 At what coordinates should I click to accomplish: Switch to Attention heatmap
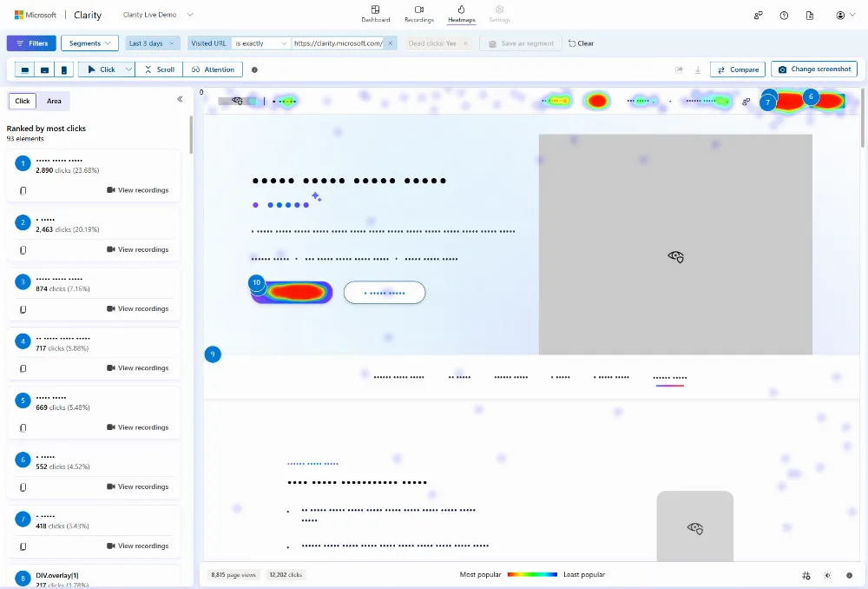tap(213, 69)
